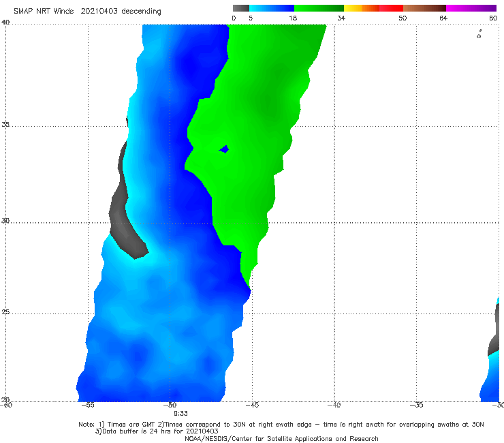The image size is (504, 443).
Task: Select the blue 5-18 color bar segment
Action: coord(272,8)
